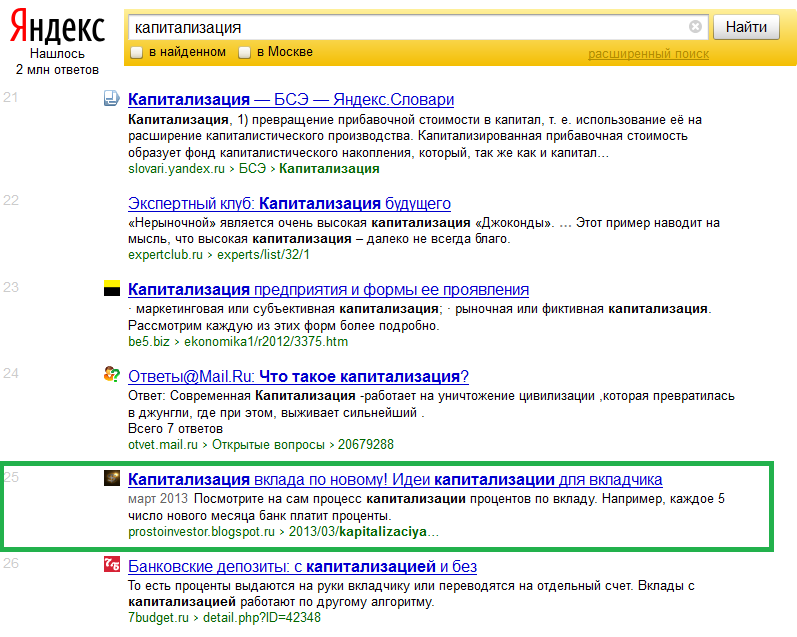Tick the 'в найденном' checkbox

tap(137, 52)
